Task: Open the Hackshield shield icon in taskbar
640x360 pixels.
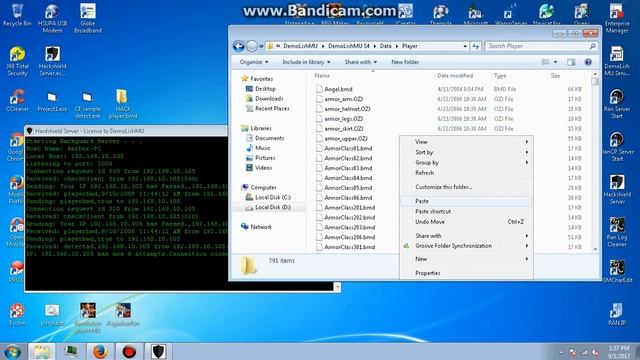Action: click(x=158, y=351)
